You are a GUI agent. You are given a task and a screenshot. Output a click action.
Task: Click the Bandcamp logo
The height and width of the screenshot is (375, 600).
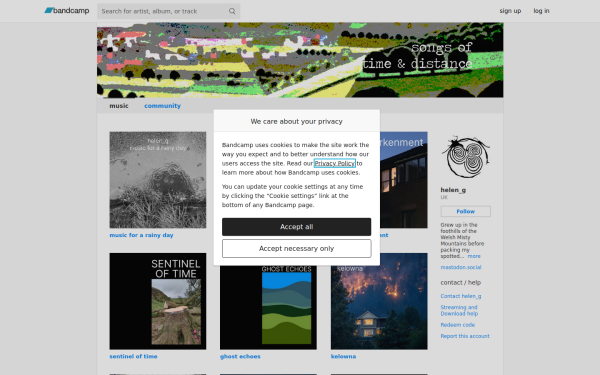67,11
